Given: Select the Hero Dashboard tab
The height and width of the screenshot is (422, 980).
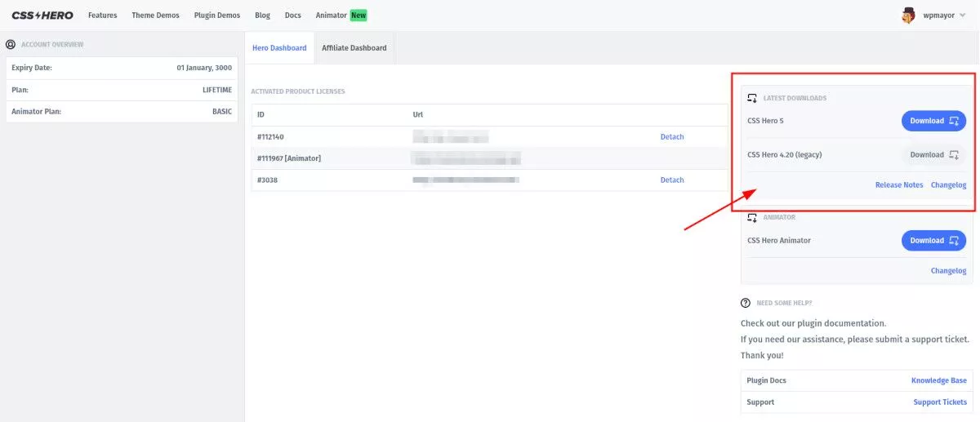Looking at the screenshot, I should [x=279, y=48].
